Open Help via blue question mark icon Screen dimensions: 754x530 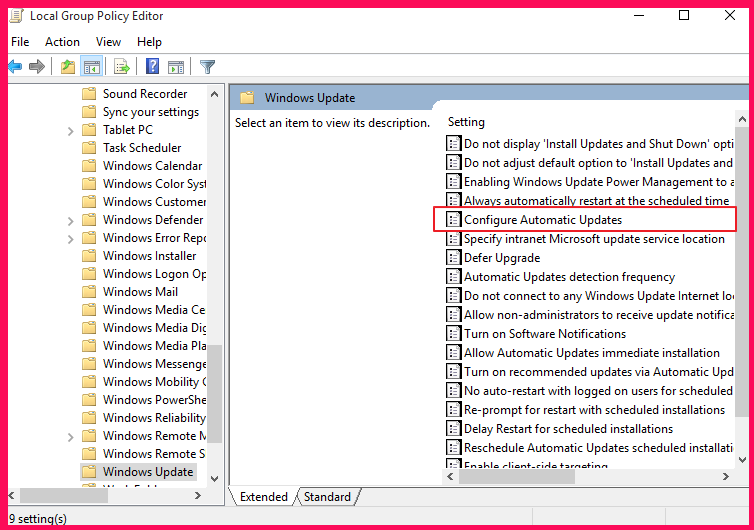pos(152,67)
